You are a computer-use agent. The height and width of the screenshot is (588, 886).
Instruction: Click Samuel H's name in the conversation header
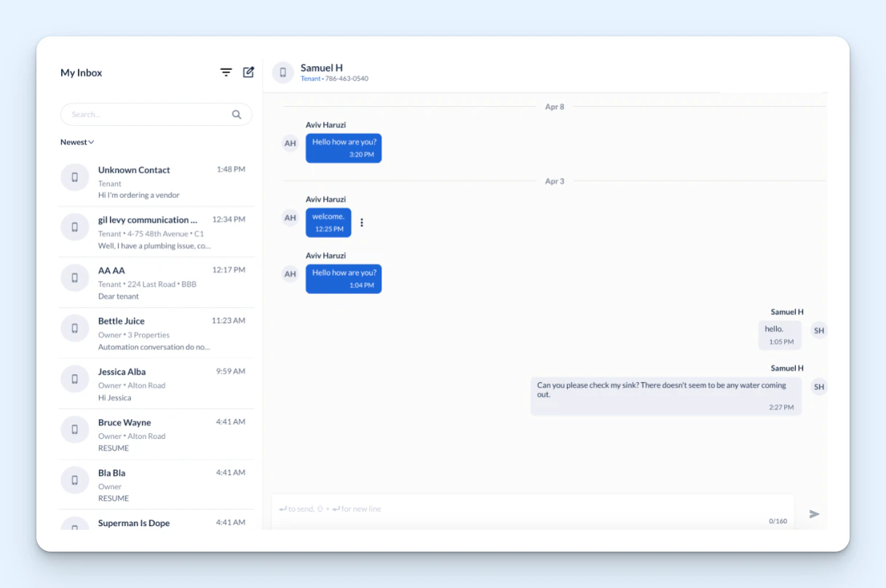point(322,67)
